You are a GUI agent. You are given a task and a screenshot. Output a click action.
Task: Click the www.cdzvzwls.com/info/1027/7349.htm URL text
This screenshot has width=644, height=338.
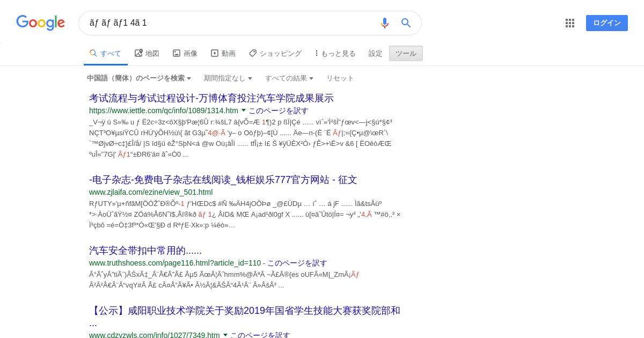pyautogui.click(x=155, y=335)
